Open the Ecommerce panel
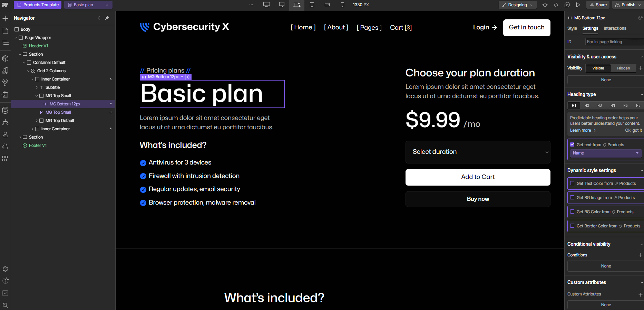This screenshot has width=644, height=310. point(5,147)
